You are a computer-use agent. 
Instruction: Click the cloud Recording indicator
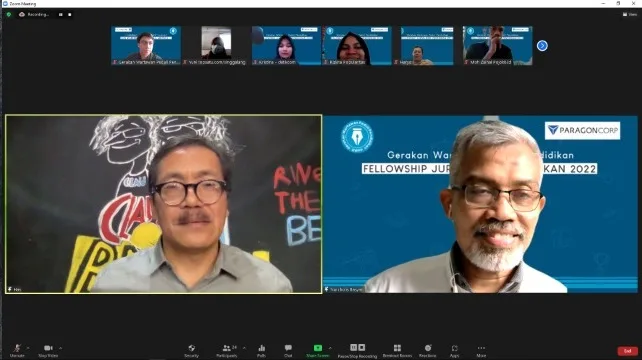[34, 14]
